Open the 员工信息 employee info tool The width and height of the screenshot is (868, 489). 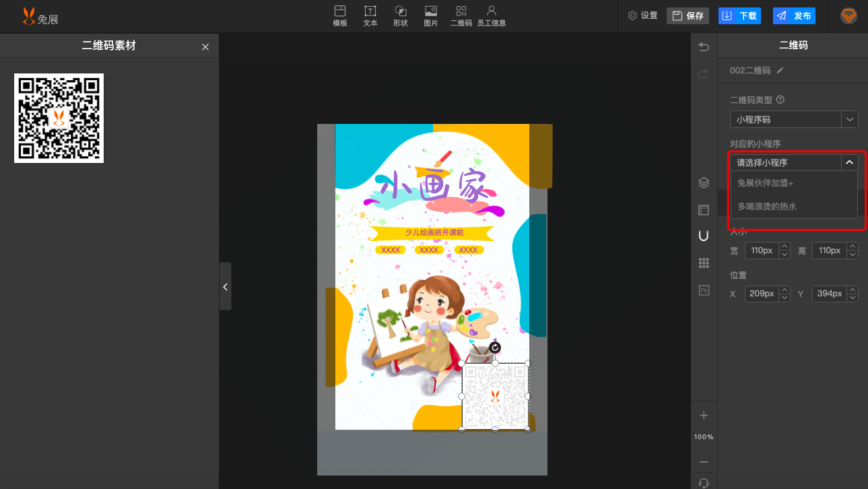[492, 16]
